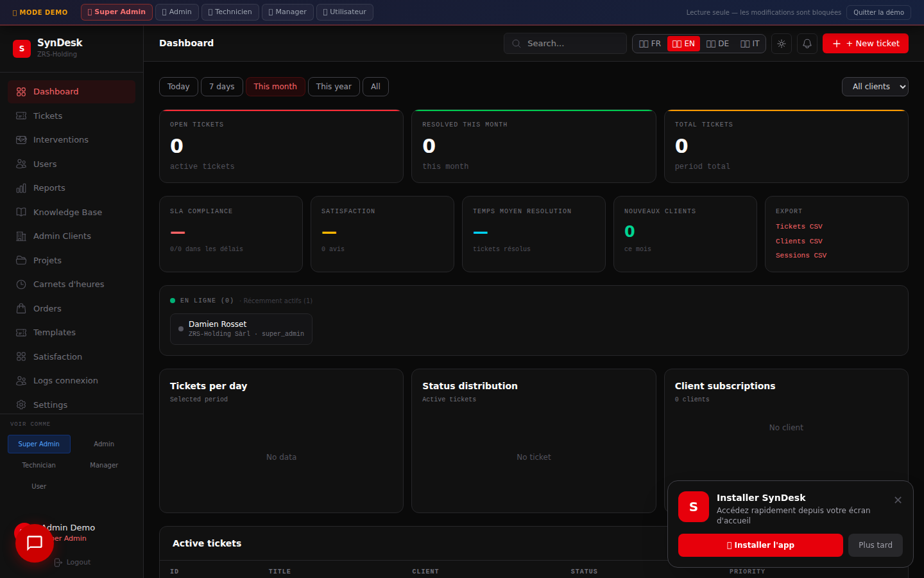
Task: Switch language to FR
Action: [650, 44]
